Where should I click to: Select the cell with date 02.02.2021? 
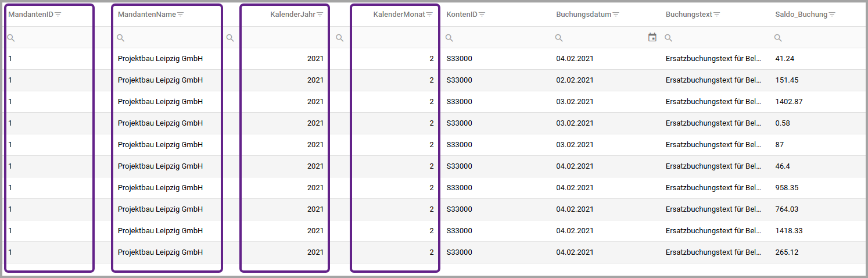[575, 80]
